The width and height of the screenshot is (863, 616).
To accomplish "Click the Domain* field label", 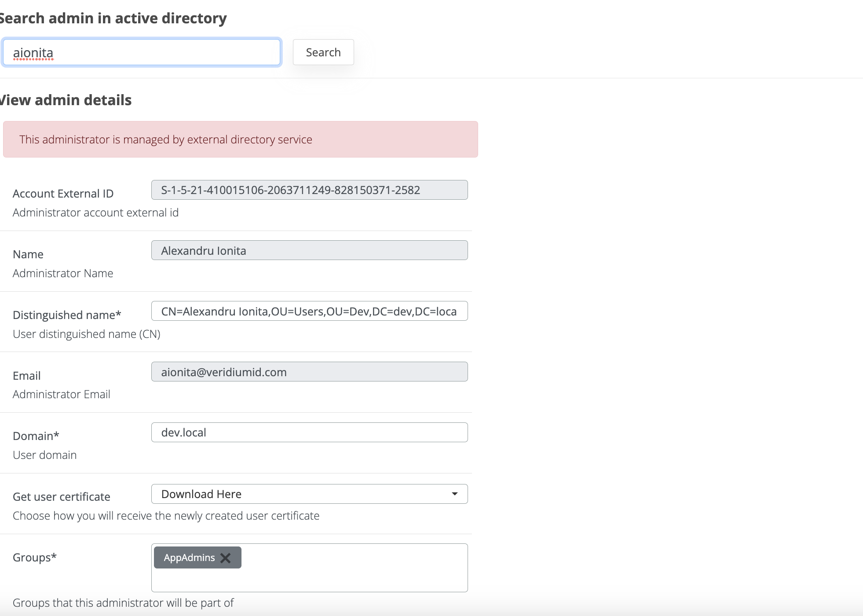I will pyautogui.click(x=36, y=436).
